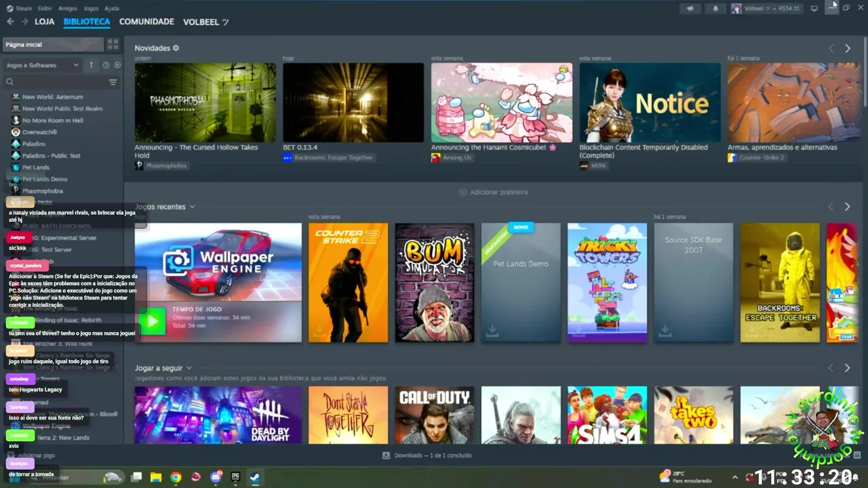The height and width of the screenshot is (488, 868).
Task: Open File Explorer from taskbar
Action: pos(156,477)
